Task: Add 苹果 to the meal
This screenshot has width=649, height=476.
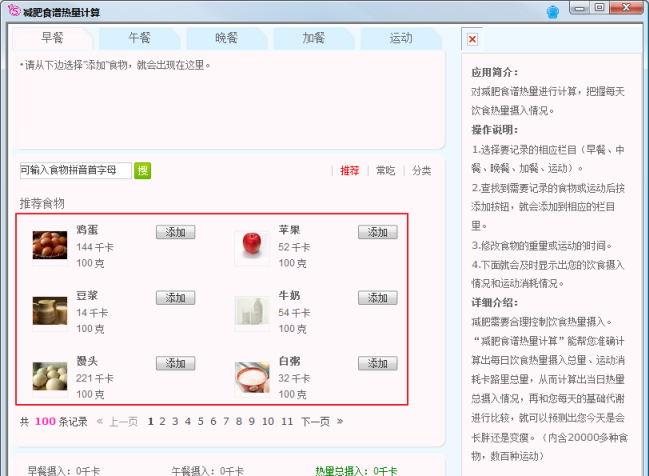Action: point(377,232)
